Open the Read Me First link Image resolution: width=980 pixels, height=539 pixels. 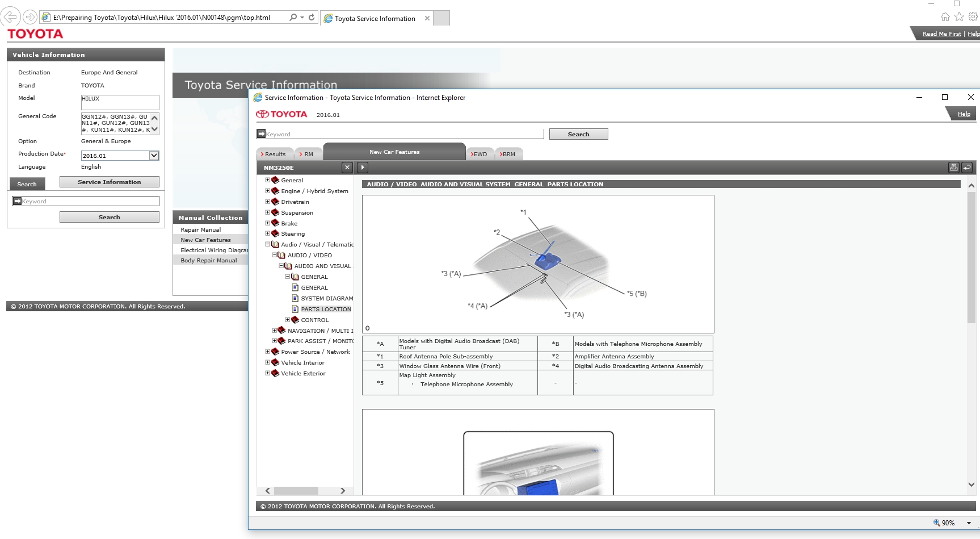point(941,34)
